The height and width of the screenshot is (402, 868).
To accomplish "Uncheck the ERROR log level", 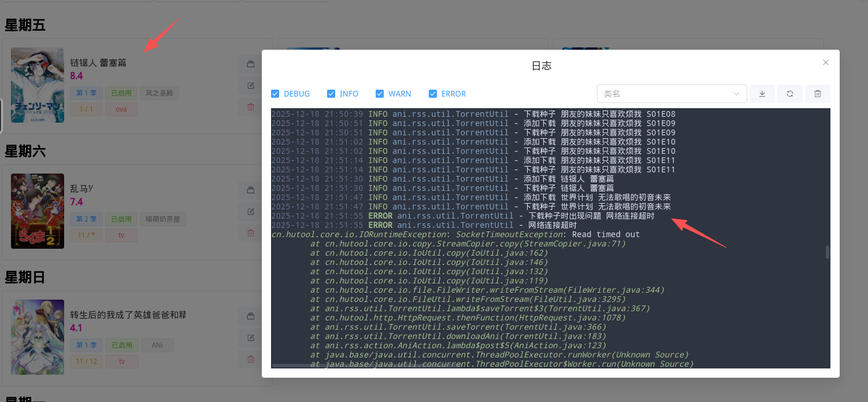I will click(433, 94).
